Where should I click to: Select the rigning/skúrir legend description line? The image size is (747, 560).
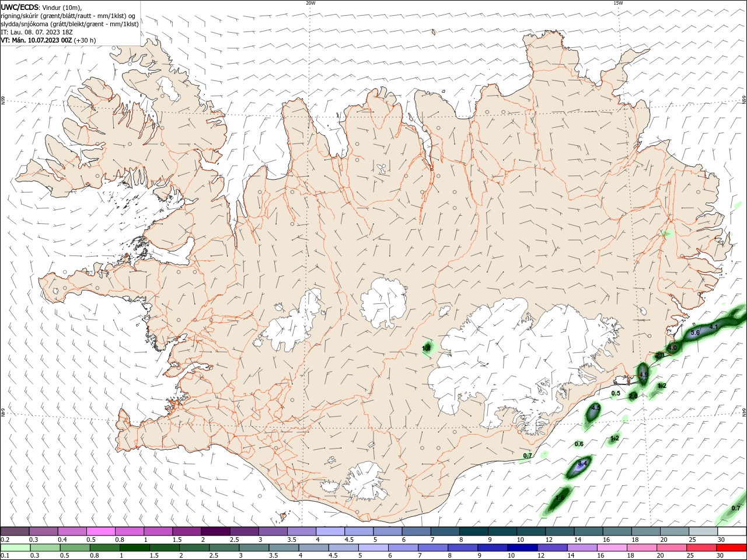68,16
